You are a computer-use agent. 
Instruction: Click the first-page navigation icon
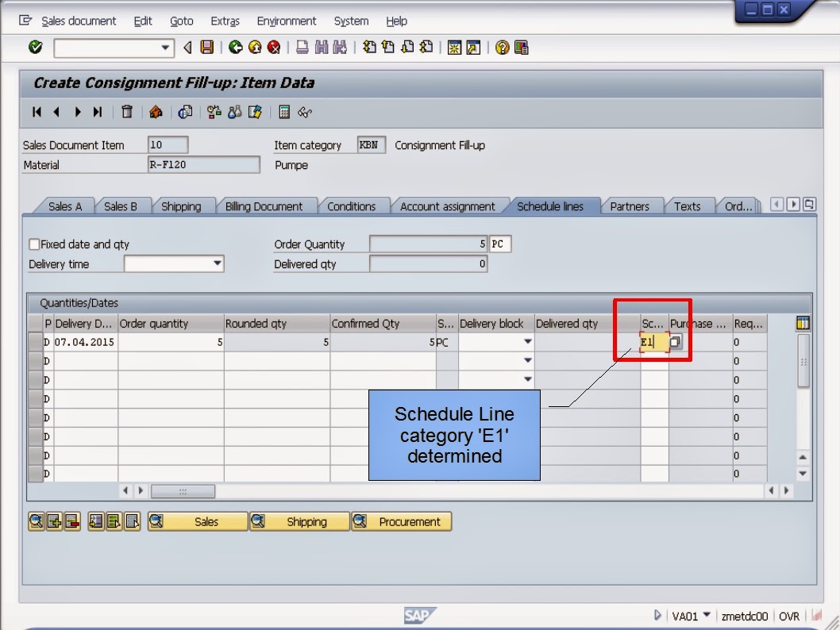coord(35,112)
